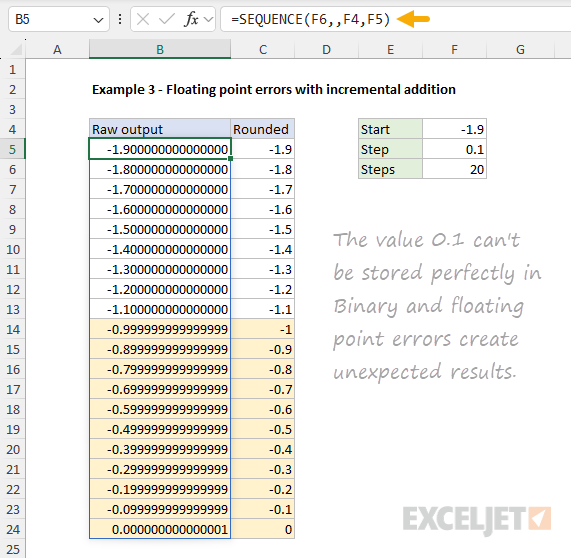Click the insert function fx icon
571x558 pixels.
(191, 19)
